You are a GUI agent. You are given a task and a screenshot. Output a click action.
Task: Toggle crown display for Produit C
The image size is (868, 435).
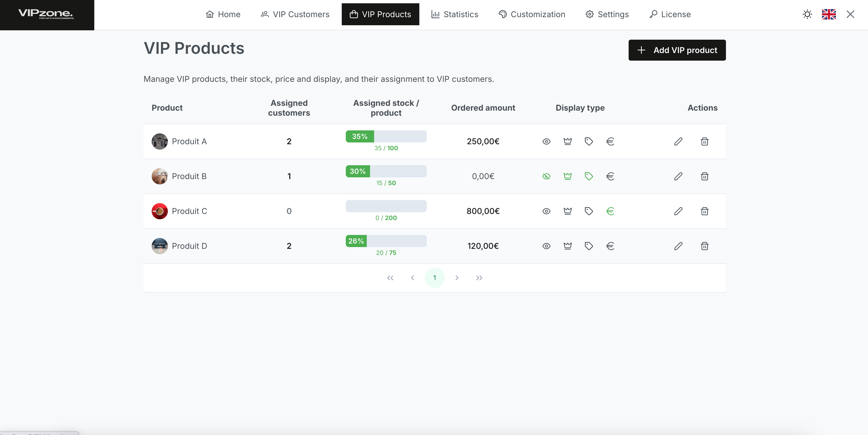pos(567,211)
